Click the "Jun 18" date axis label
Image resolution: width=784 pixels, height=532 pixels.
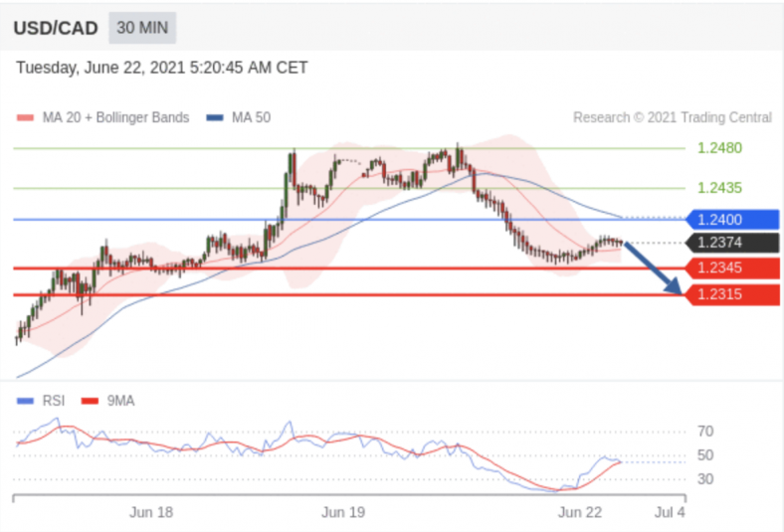click(151, 512)
